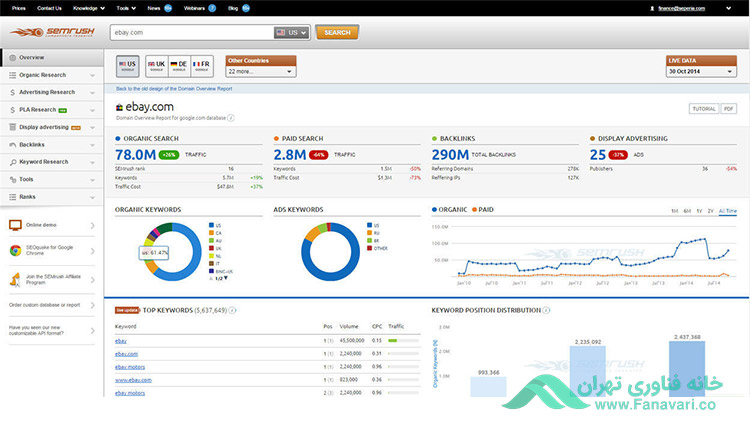Click the organic keywords donut chart
This screenshot has width=750, height=430.
pyautogui.click(x=172, y=252)
